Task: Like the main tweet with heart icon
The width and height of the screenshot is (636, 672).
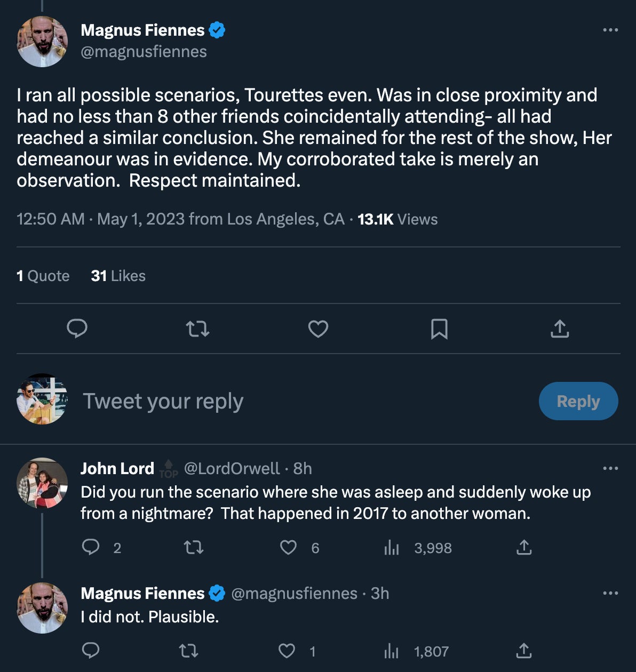Action: tap(318, 329)
